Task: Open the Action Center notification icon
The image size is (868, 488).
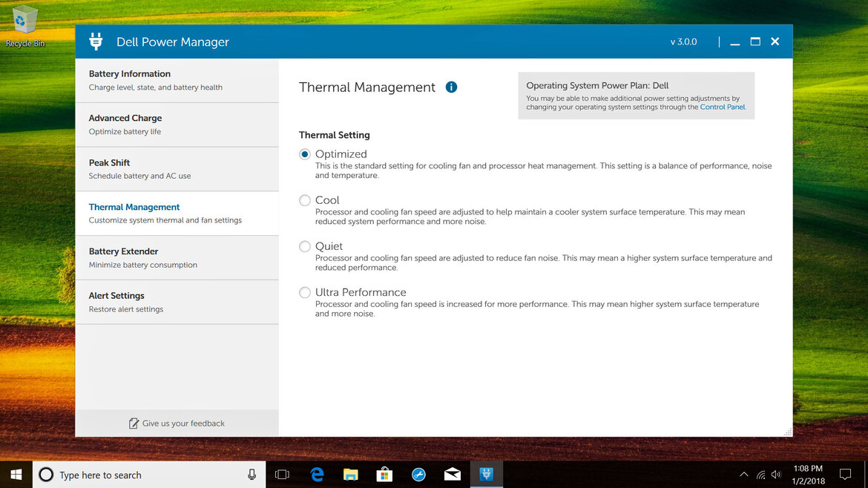Action: (x=845, y=475)
